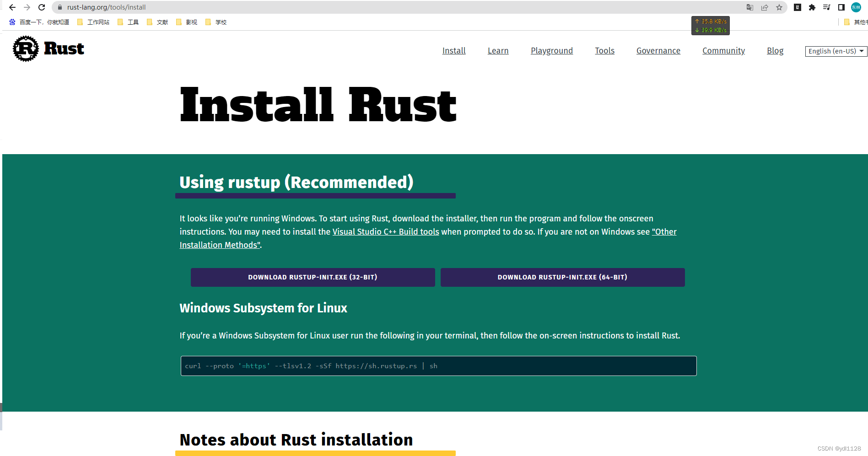
Task: Bookmark this page with the star icon
Action: coord(779,7)
